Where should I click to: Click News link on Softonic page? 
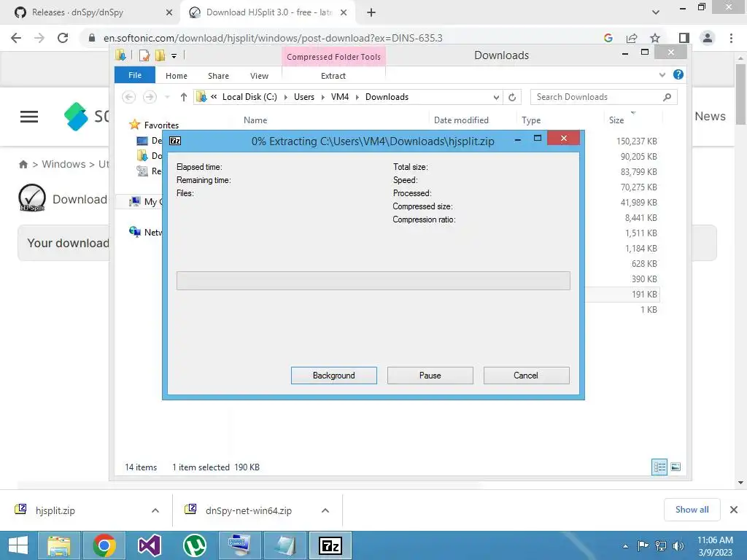tap(710, 116)
